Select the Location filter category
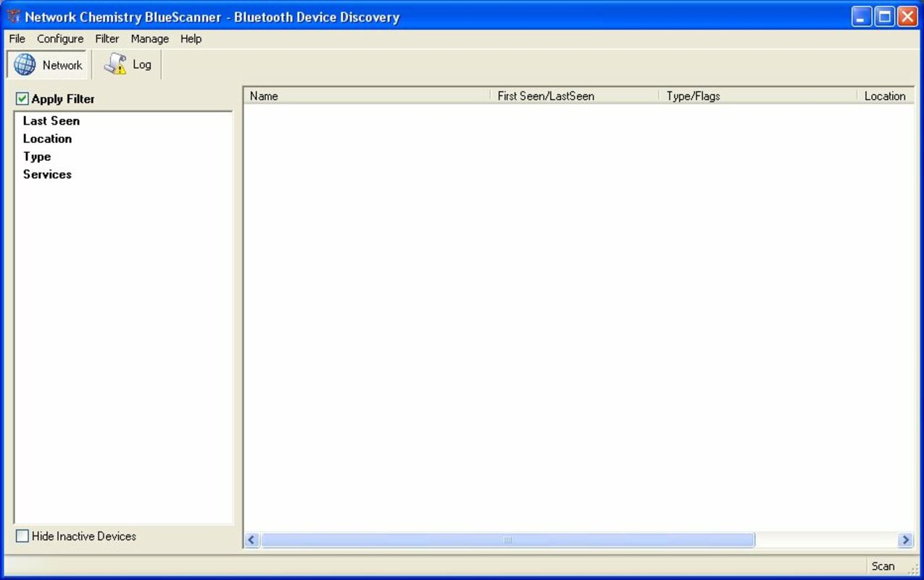 47,138
